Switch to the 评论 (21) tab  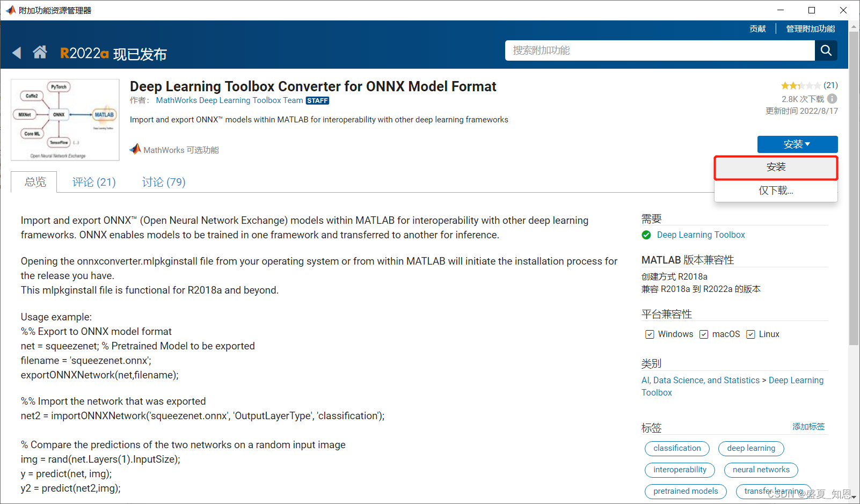93,182
